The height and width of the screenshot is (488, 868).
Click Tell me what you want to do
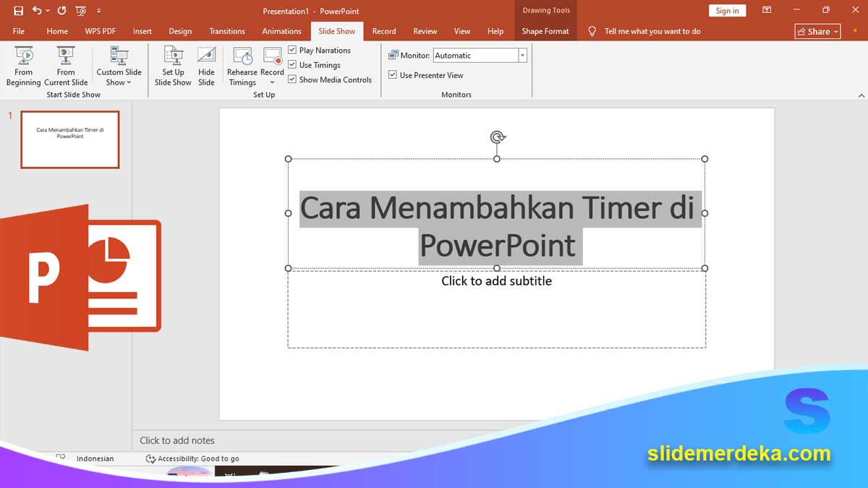click(652, 31)
